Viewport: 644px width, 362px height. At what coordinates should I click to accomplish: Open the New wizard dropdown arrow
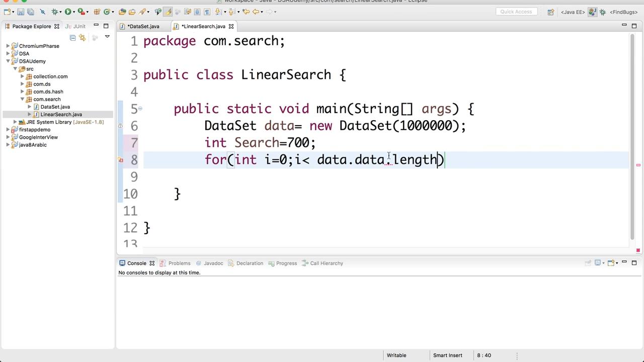coord(13,12)
